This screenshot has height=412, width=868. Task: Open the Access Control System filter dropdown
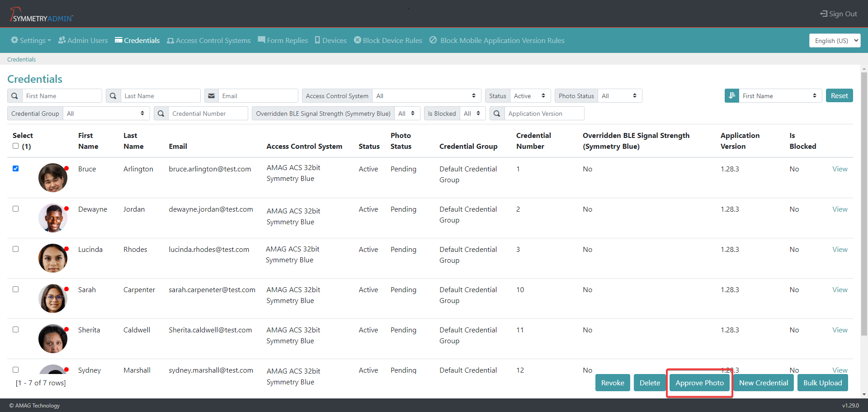[427, 96]
